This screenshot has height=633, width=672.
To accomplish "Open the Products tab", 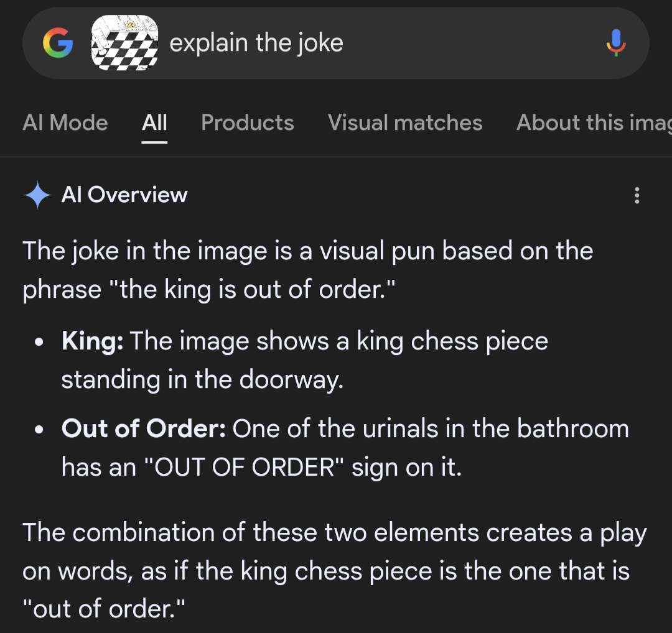I will pos(248,122).
